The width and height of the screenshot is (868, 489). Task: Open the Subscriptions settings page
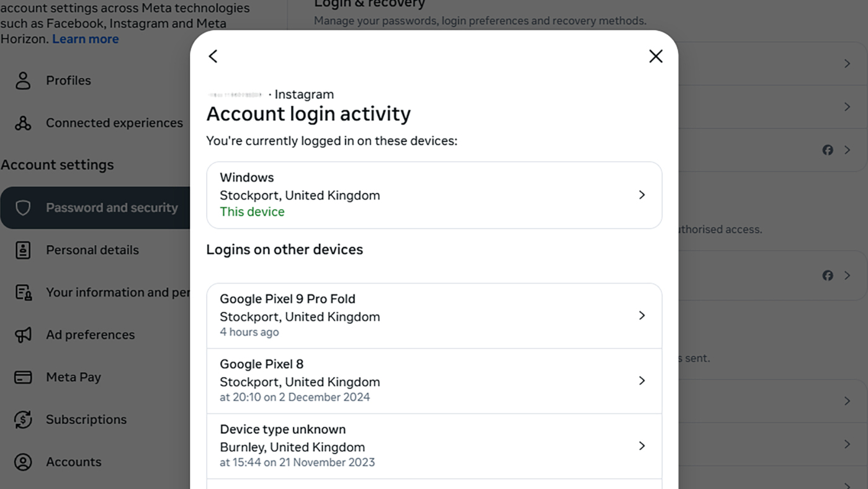(86, 419)
